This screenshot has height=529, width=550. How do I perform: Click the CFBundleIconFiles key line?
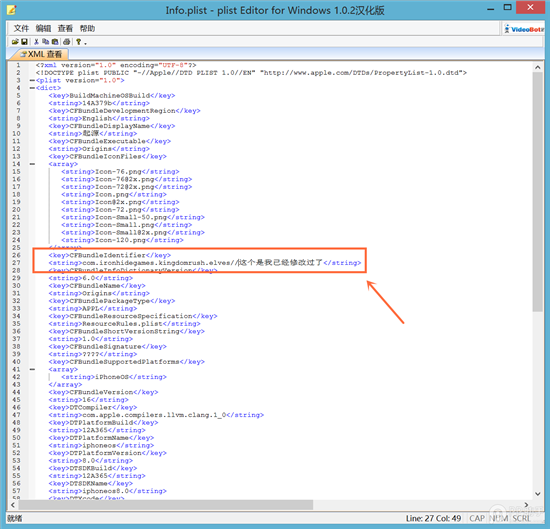click(x=108, y=156)
